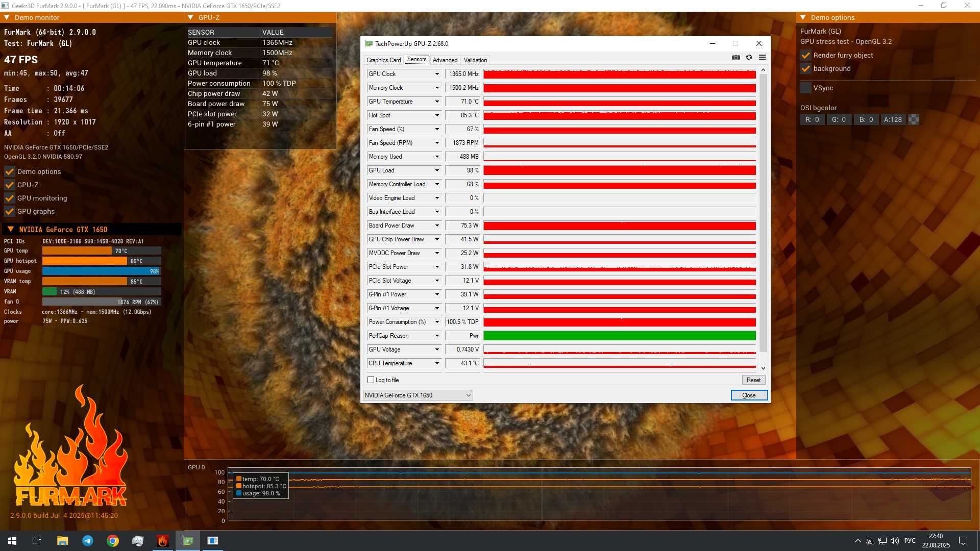This screenshot has width=980, height=551.
Task: Open the Board Power Draw dropdown
Action: click(437, 226)
